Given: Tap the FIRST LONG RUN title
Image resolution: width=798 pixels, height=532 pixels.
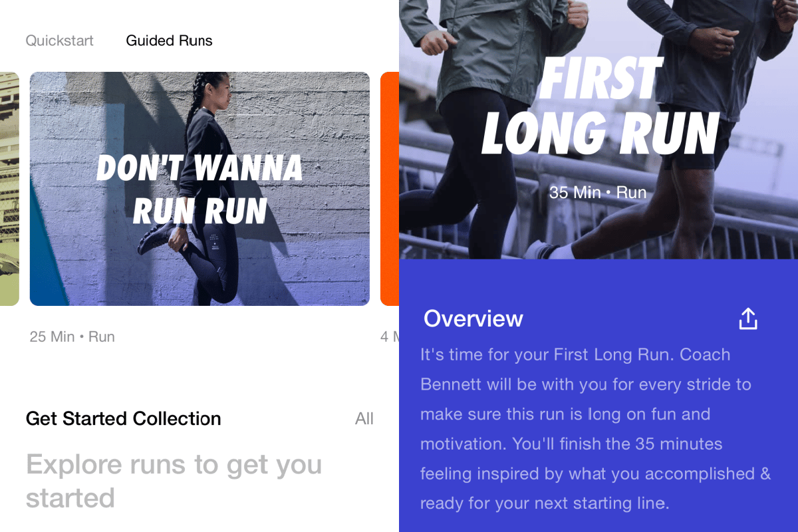Looking at the screenshot, I should click(x=600, y=108).
